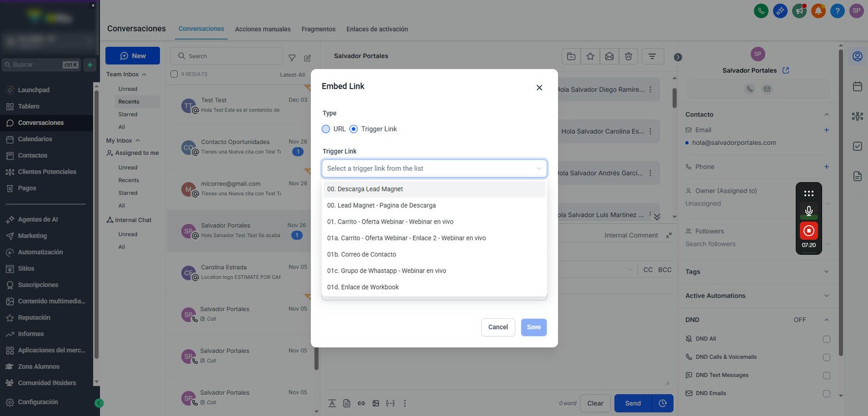Switch to Acciones manuales tab
This screenshot has height=416, width=868.
263,29
